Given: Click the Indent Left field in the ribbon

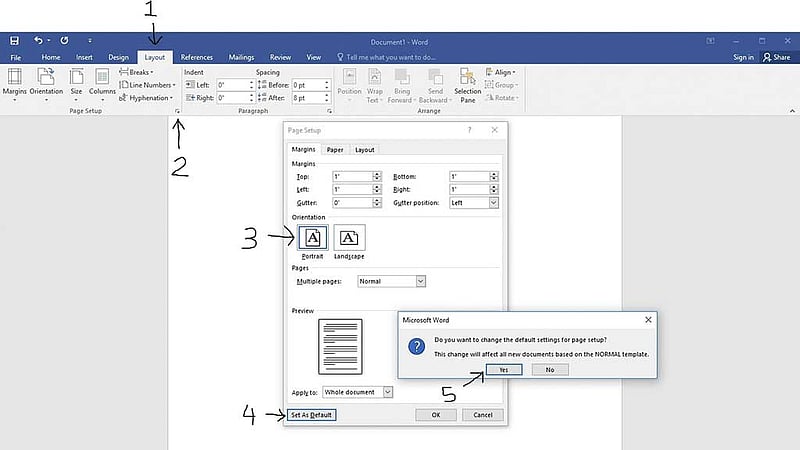Looking at the screenshot, I should pyautogui.click(x=235, y=85).
